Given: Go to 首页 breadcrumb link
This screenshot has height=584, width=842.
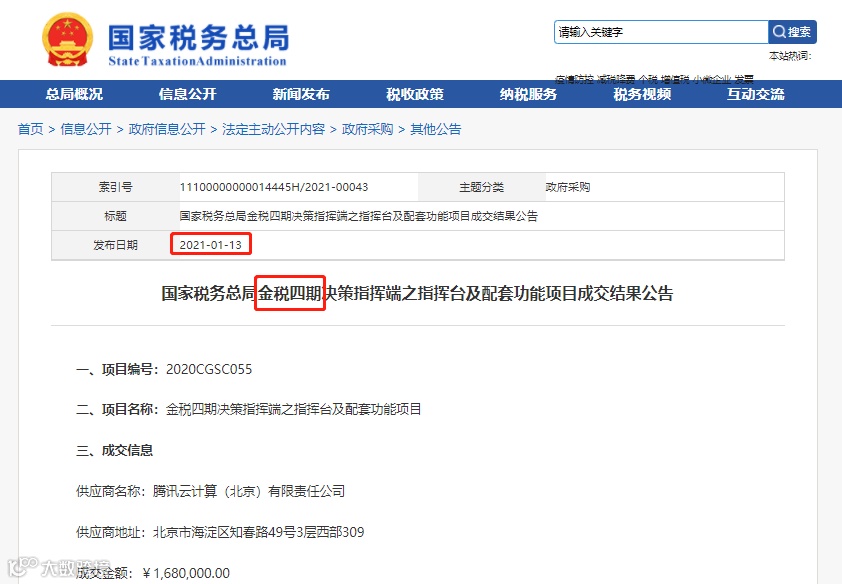Looking at the screenshot, I should [31, 129].
